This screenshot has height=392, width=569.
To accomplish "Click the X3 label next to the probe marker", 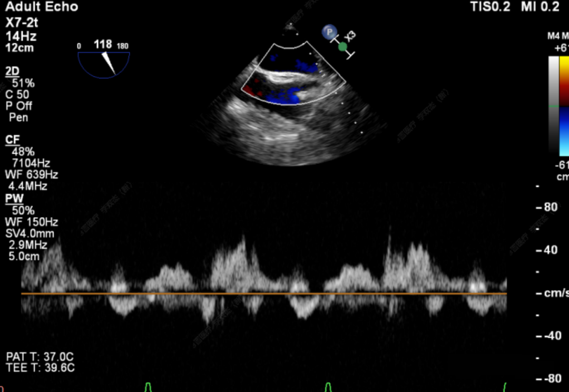I will pos(350,36).
